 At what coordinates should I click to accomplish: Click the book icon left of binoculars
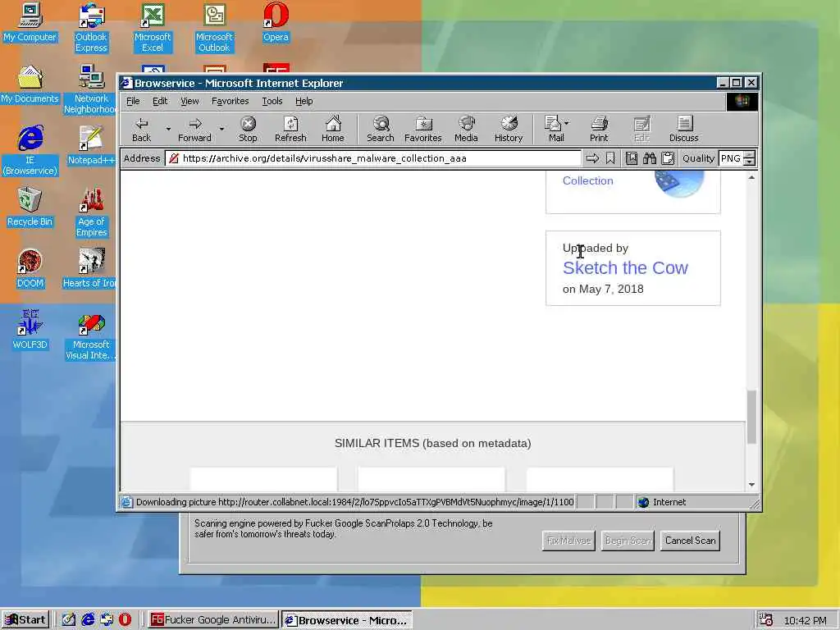[632, 158]
